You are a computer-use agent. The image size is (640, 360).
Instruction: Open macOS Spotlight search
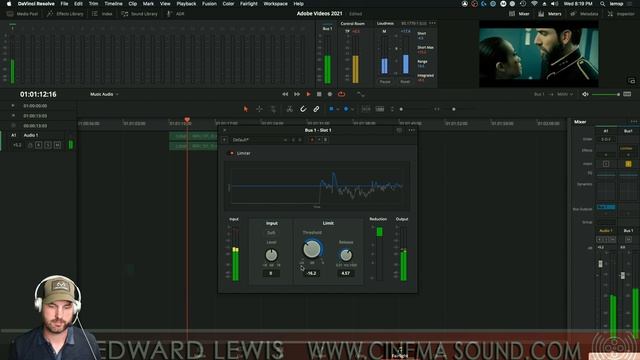pos(602,4)
